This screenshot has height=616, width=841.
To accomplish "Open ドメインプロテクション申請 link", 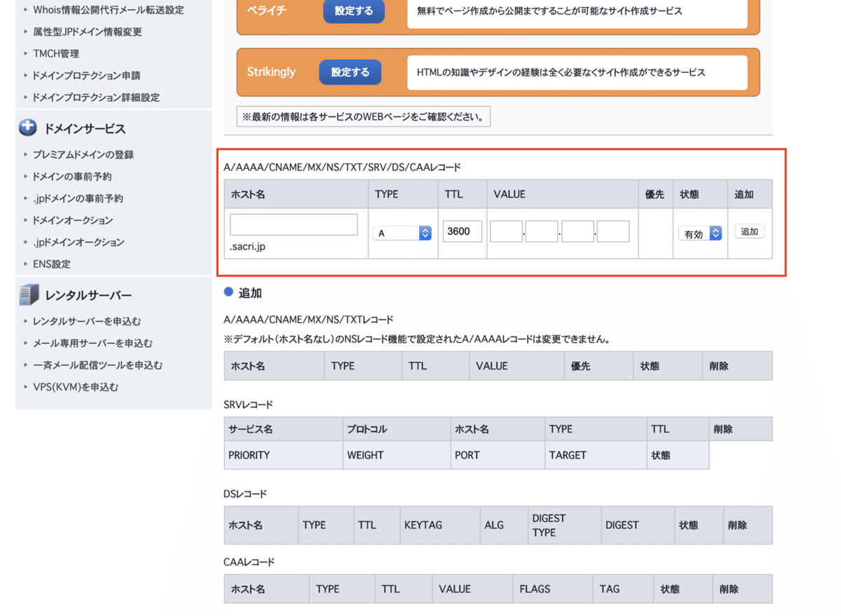I will pos(87,76).
